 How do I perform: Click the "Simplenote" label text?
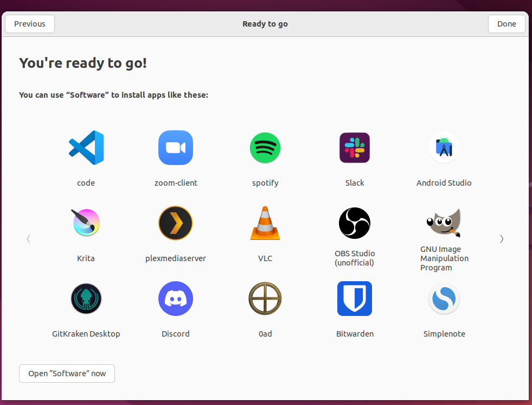444,334
